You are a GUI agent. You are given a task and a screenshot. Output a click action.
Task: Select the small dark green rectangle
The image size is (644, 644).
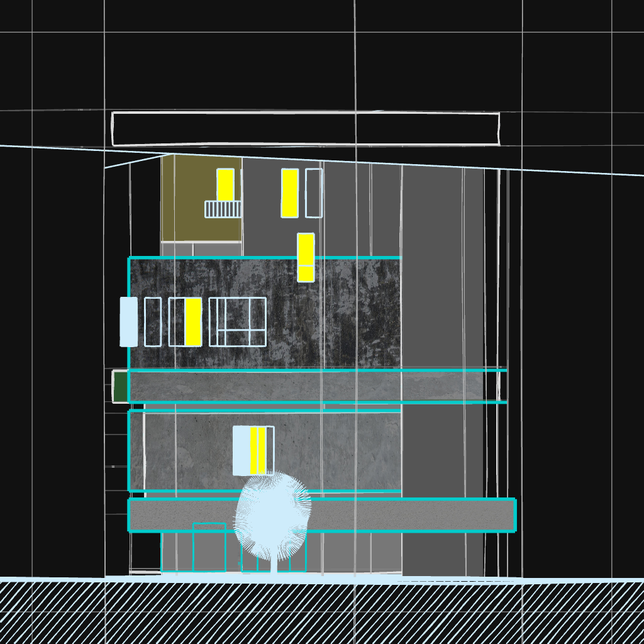pyautogui.click(x=120, y=386)
